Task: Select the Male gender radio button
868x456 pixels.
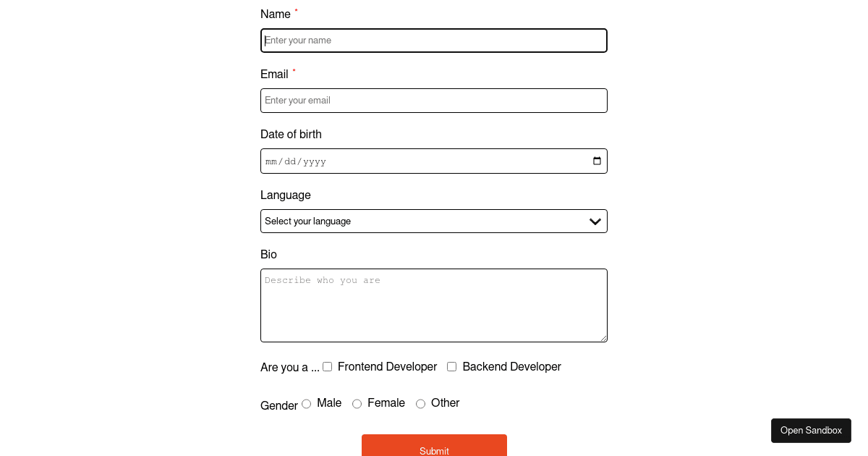Action: pos(307,404)
